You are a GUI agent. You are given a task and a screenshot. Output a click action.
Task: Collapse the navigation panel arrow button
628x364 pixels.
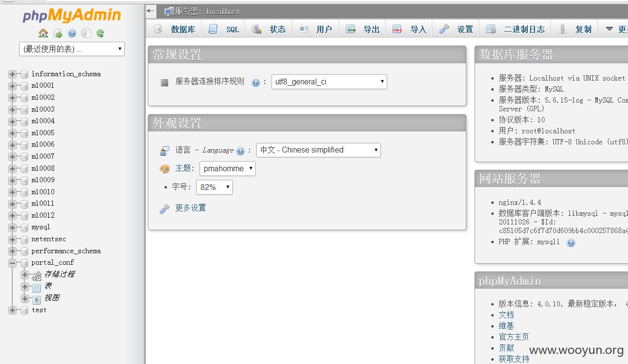(151, 11)
